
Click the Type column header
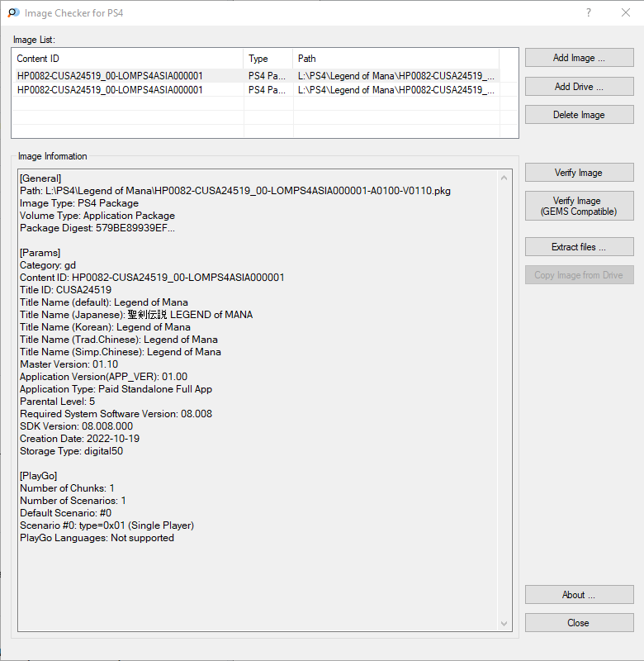(x=268, y=59)
